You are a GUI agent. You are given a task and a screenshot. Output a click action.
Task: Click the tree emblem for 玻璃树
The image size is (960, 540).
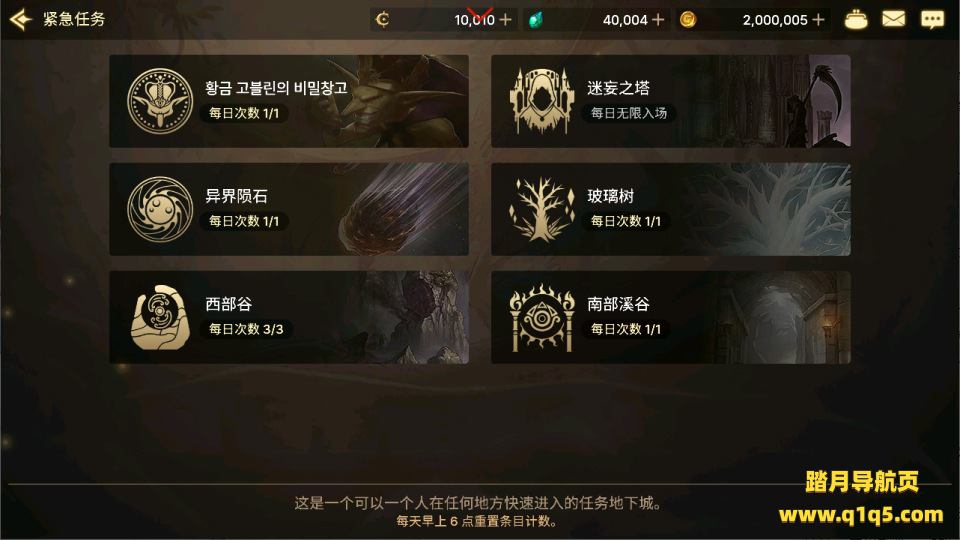coord(541,209)
